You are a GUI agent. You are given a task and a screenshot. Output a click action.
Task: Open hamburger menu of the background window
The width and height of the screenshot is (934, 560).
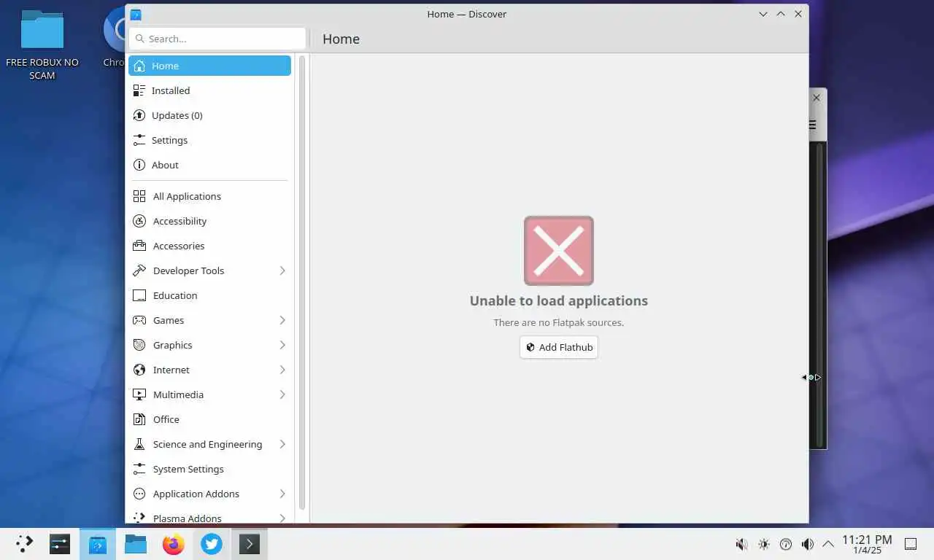pyautogui.click(x=812, y=125)
